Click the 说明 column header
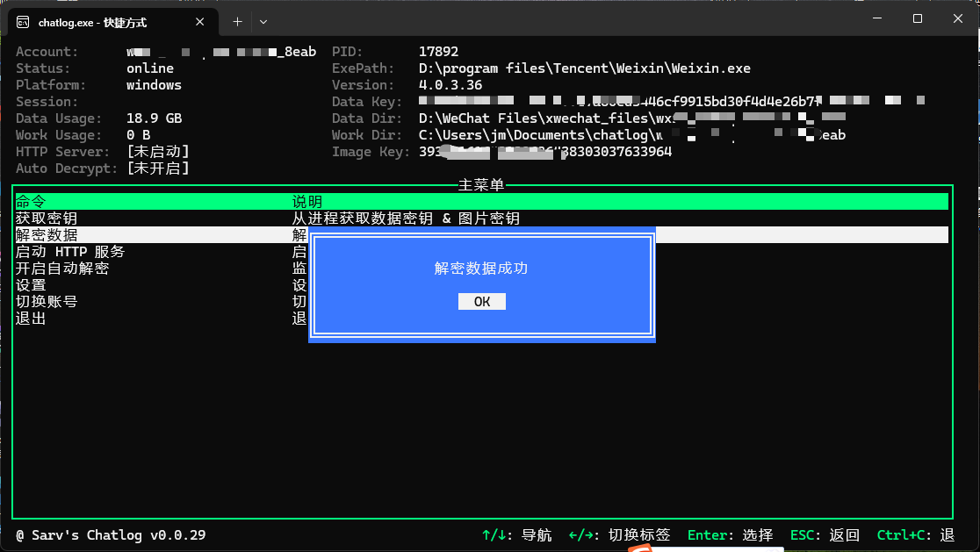This screenshot has height=552, width=980. (x=307, y=202)
